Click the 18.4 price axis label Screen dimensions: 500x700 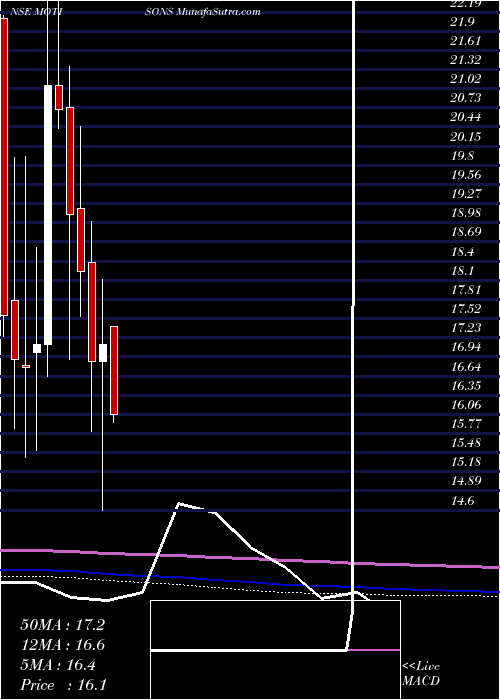pos(462,251)
